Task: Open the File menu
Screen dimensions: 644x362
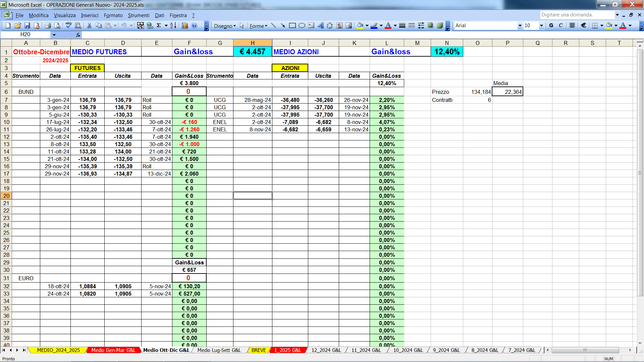Action: (x=19, y=15)
